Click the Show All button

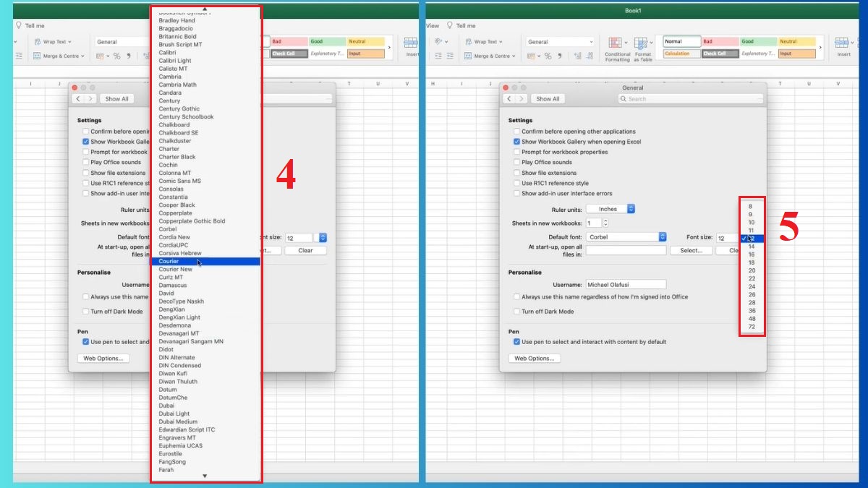(547, 98)
